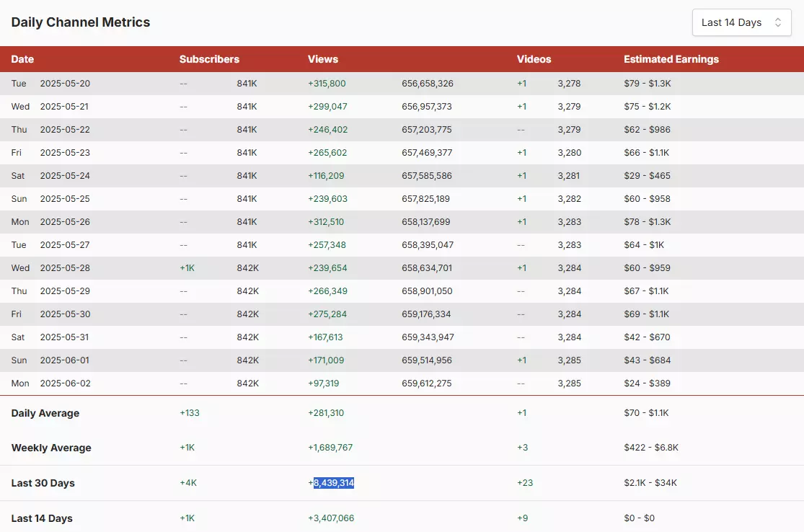This screenshot has width=804, height=532.
Task: Click the Date column header
Action: (22, 59)
